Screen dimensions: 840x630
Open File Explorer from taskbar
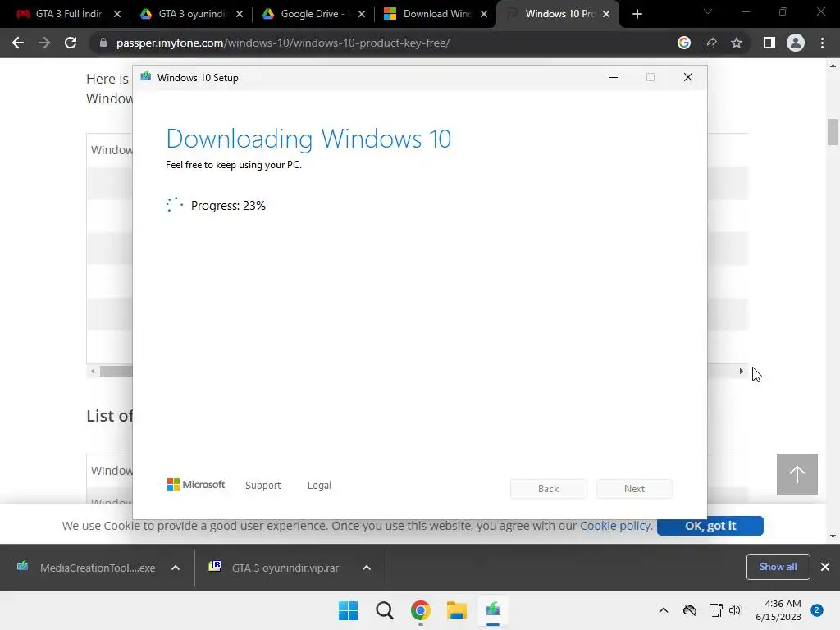coord(457,610)
